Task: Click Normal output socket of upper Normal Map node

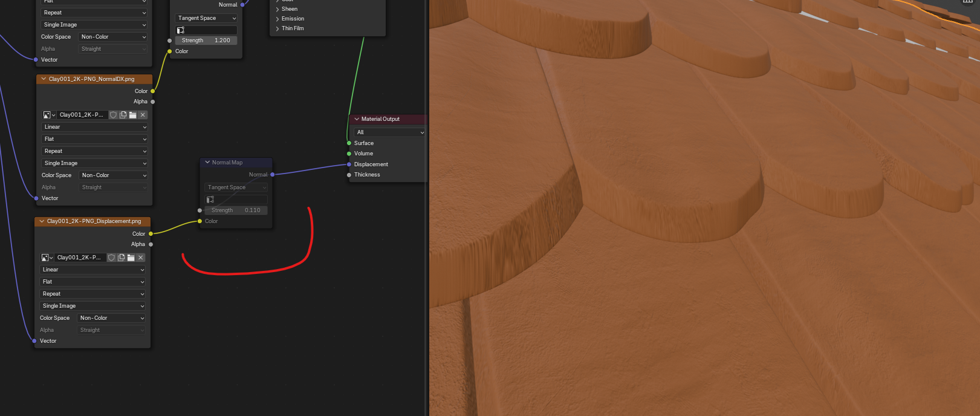Action: tap(242, 5)
